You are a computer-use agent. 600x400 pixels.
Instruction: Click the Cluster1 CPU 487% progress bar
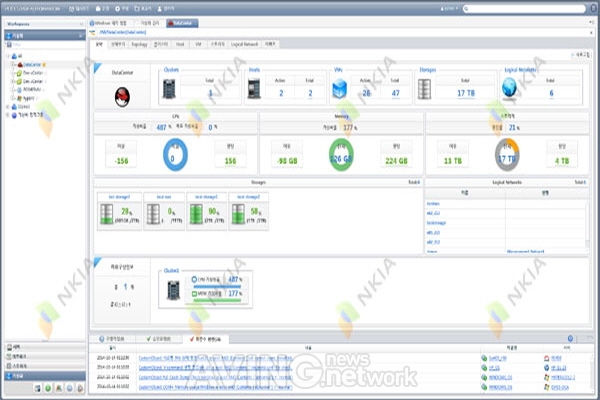pyautogui.click(x=217, y=286)
